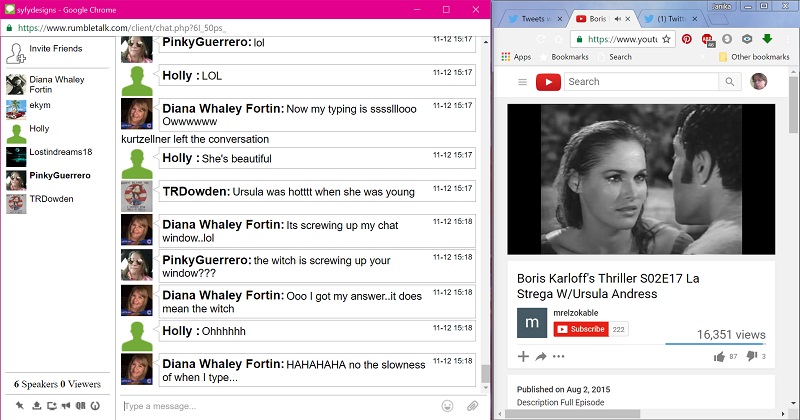Open the Other bookmarks folder
800x420 pixels.
[x=754, y=57]
